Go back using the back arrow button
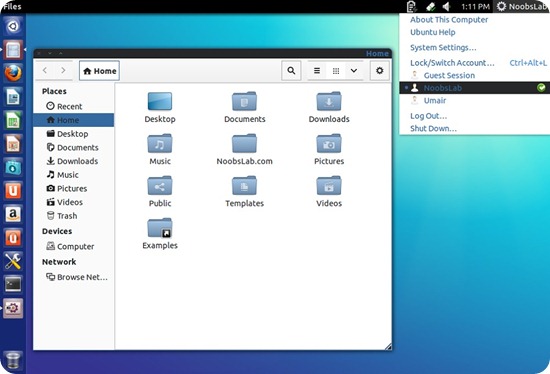 click(x=45, y=70)
